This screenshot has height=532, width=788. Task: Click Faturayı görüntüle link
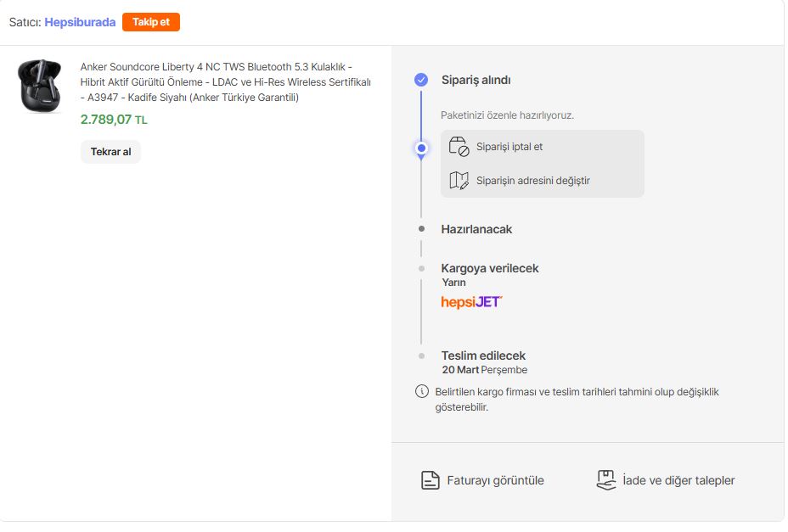coord(495,480)
